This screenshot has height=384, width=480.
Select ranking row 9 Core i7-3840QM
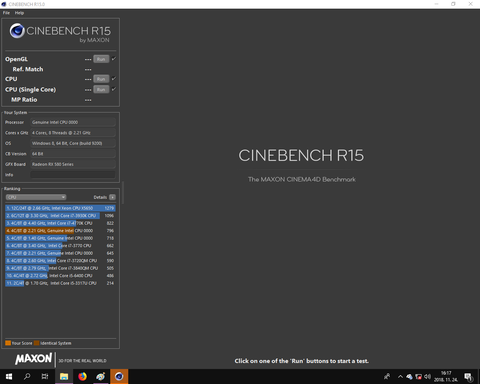[60, 268]
